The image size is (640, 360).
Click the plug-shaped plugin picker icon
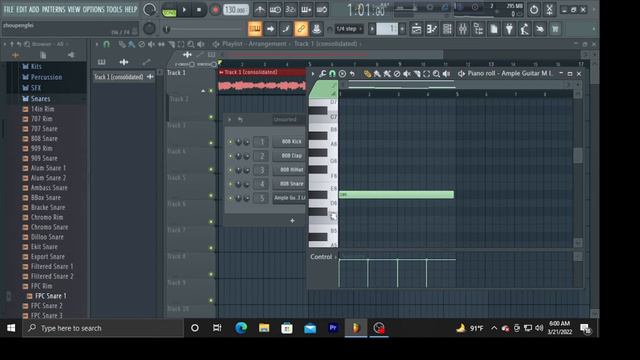(x=509, y=29)
